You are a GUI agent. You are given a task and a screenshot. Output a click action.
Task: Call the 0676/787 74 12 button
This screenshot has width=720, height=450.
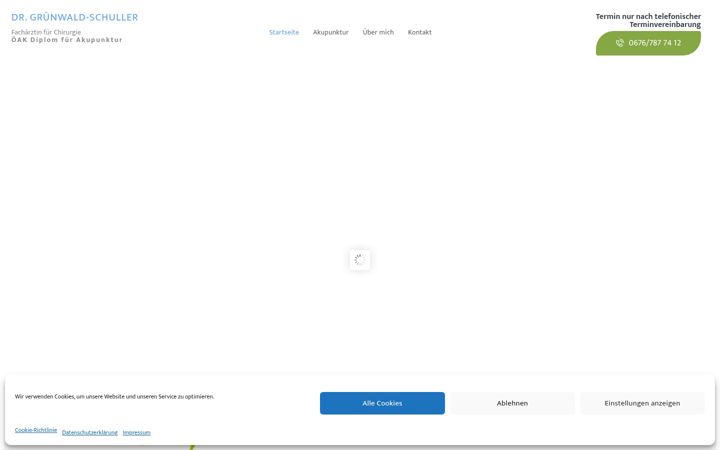648,43
